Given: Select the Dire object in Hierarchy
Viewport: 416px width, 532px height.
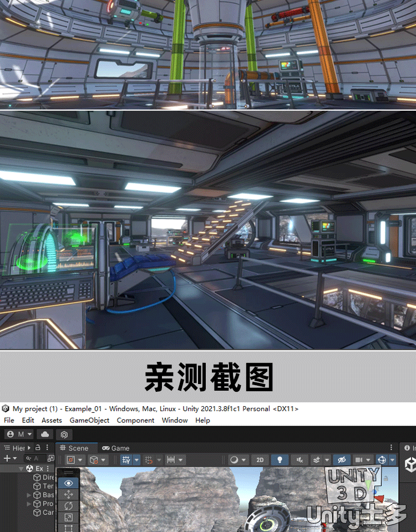Looking at the screenshot, I should [44, 477].
